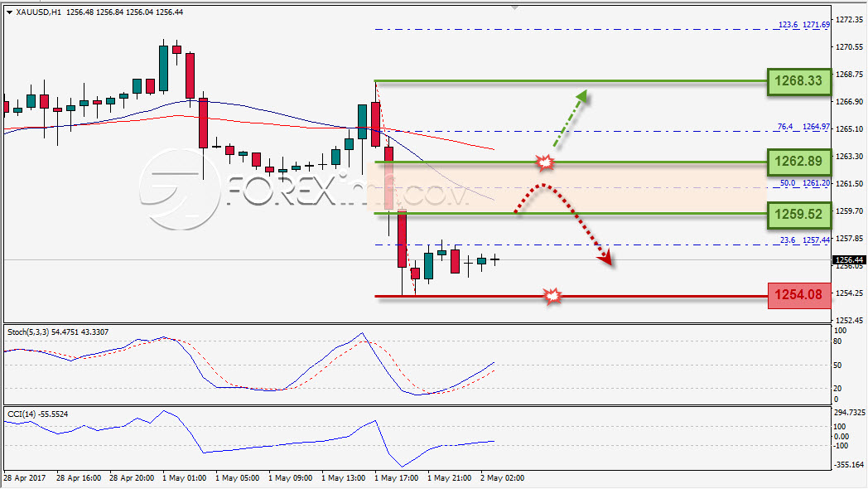868x489 pixels.
Task: Click price axis value 1252.45
Action: [849, 321]
